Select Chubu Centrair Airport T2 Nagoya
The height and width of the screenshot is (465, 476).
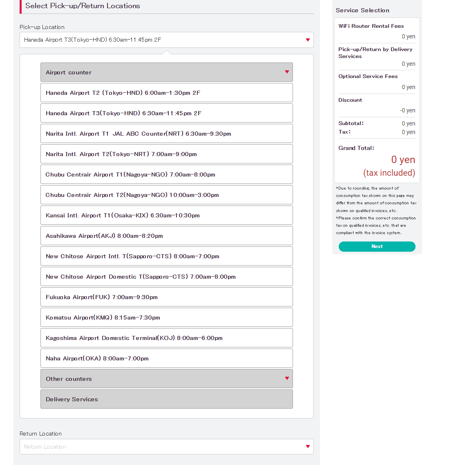click(166, 195)
